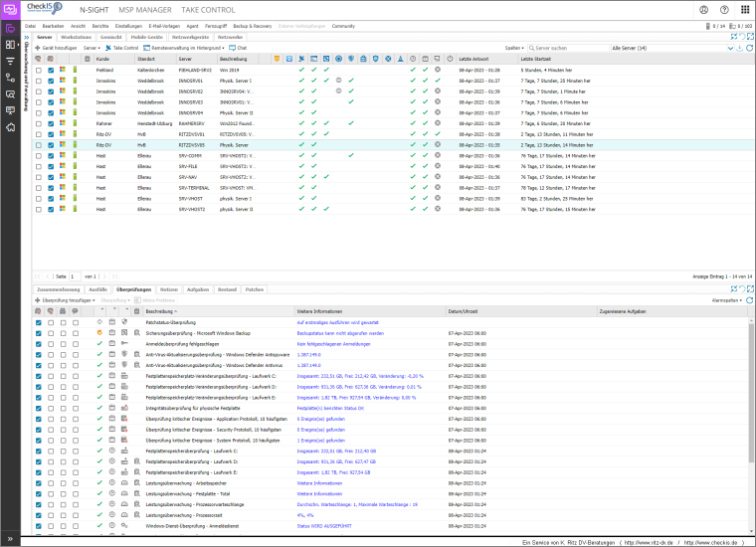
Task: Go to MSP MANAGER product
Action: (145, 10)
